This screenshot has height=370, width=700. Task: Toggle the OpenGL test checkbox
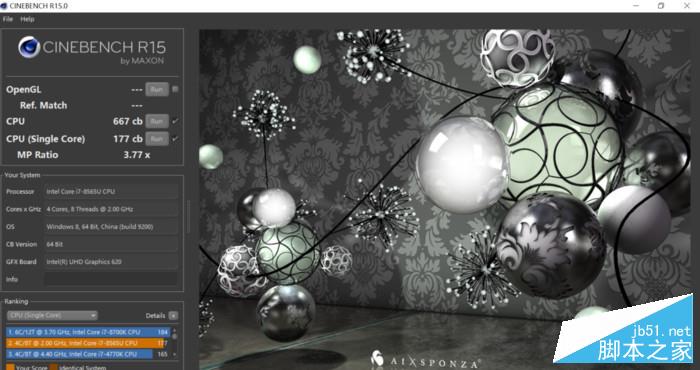(175, 89)
